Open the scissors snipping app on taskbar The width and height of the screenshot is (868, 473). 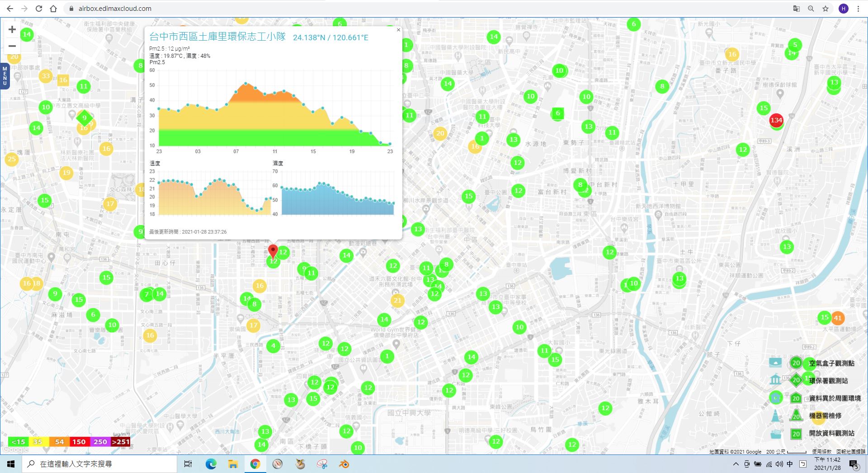322,464
